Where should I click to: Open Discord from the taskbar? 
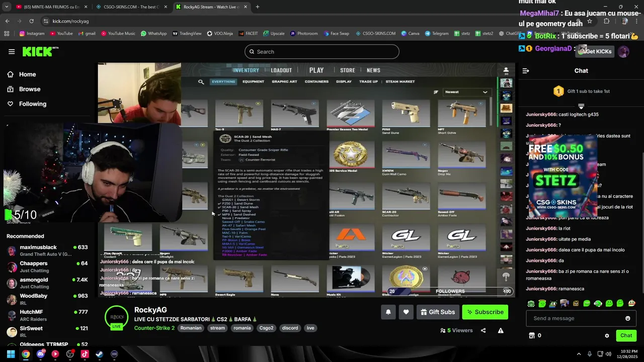click(x=40, y=354)
